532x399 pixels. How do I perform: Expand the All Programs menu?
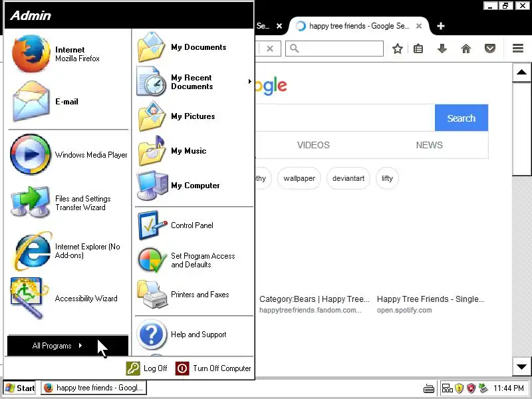68,346
